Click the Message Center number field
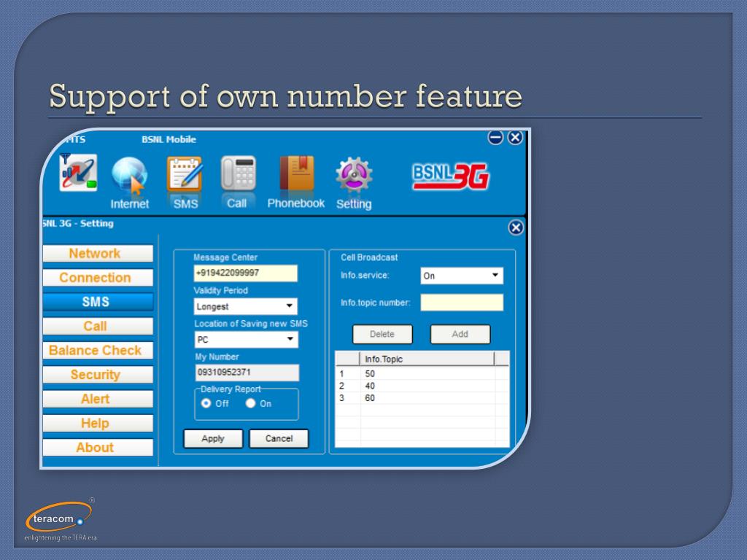 click(x=245, y=273)
